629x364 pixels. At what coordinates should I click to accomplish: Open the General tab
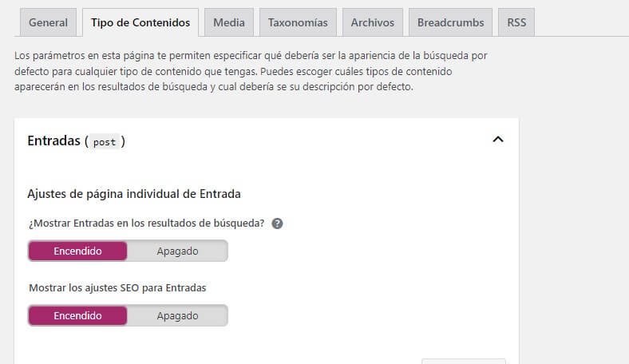48,22
